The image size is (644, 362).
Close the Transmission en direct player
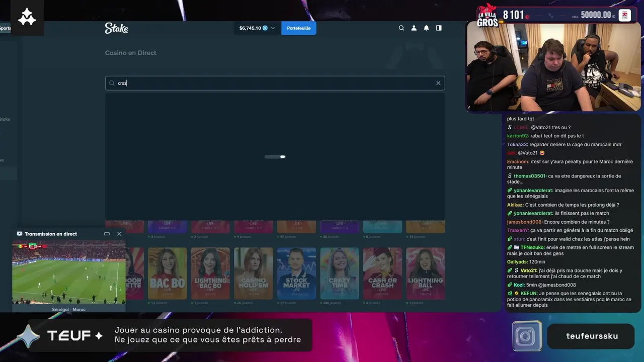119,234
